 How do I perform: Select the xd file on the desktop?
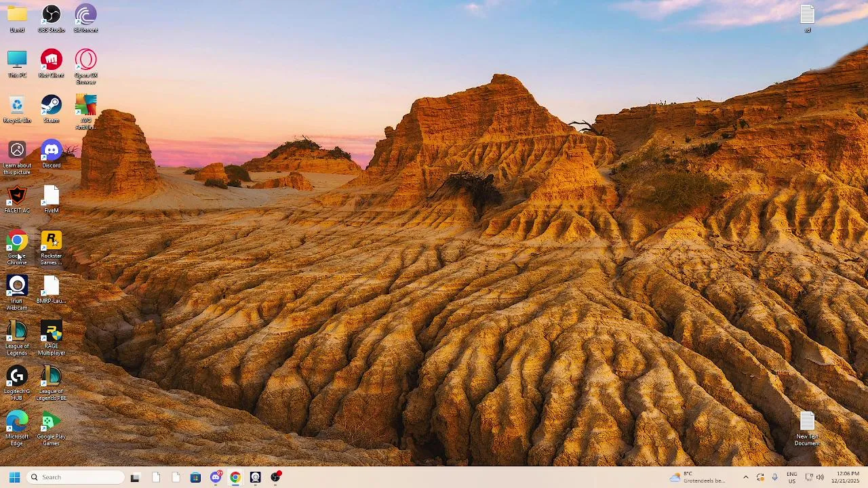click(x=807, y=19)
